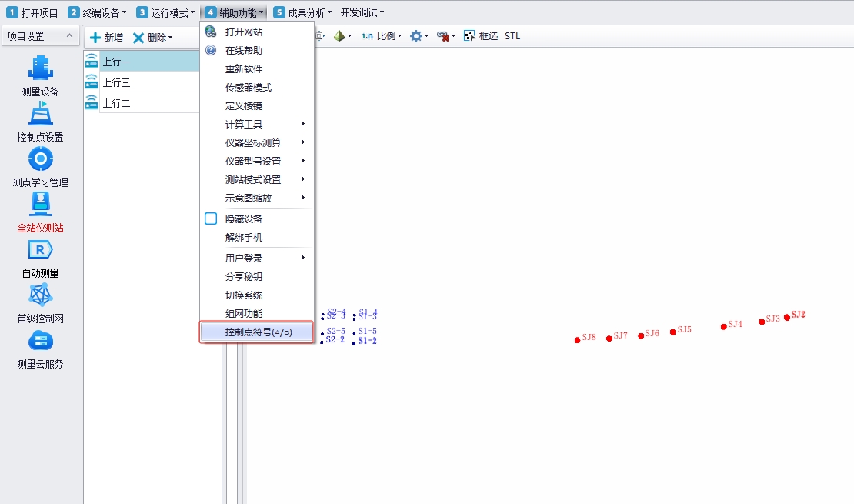Click the 首级控制网 network icon
Screen dimensions: 854x504
click(x=40, y=296)
